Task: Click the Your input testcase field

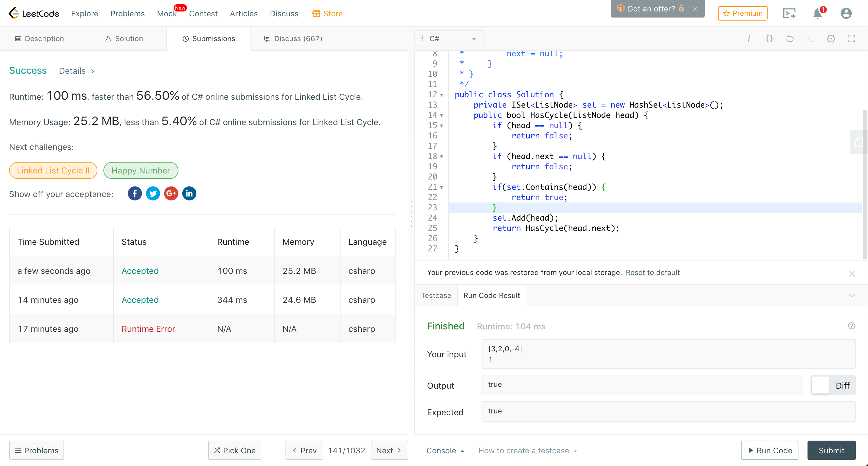Action: click(668, 354)
